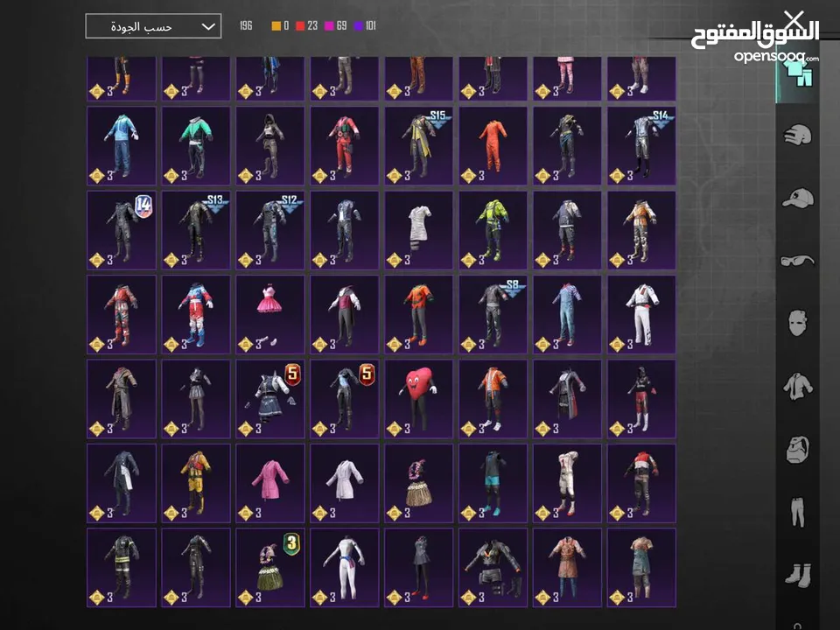Select the white baseball uniform outfit
This screenshot has width=840, height=630.
click(x=567, y=483)
